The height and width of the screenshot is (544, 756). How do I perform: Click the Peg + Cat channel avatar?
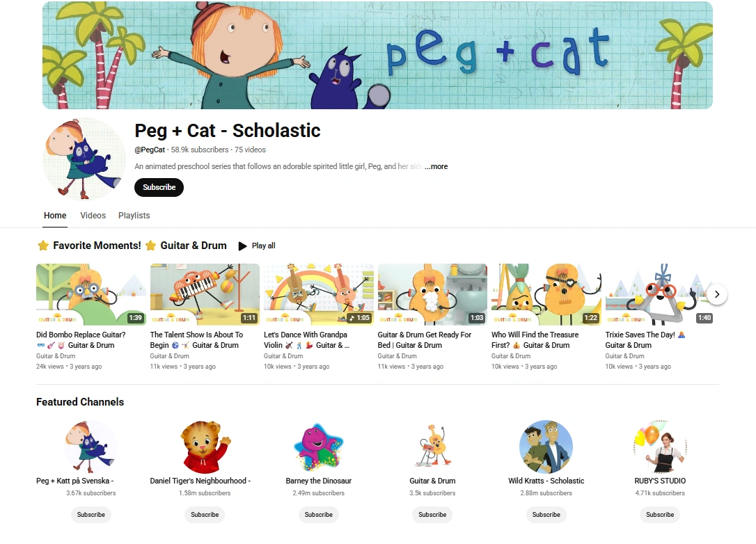pos(84,159)
